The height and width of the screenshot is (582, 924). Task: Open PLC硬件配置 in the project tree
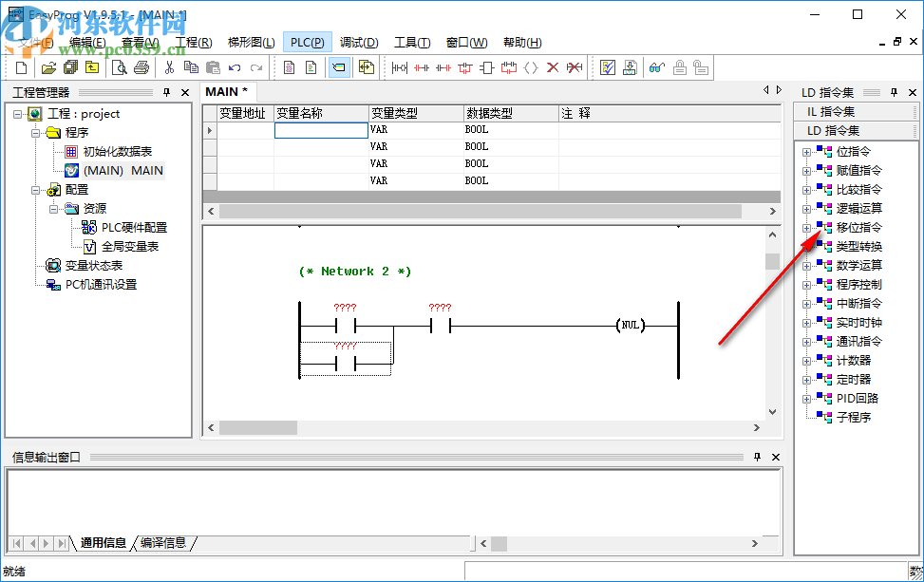(x=134, y=227)
